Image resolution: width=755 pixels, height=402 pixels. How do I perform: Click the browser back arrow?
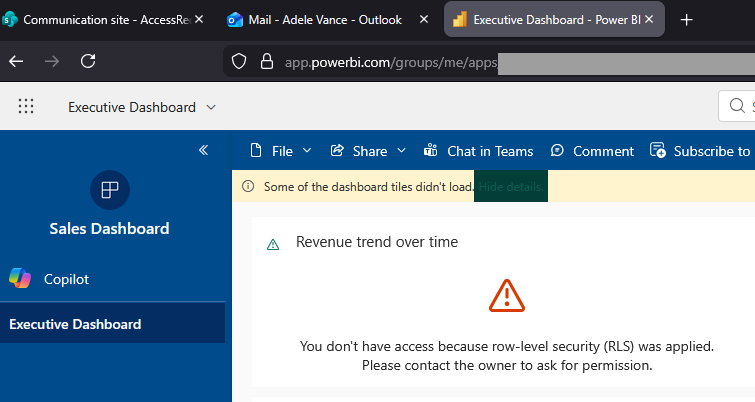[x=16, y=61]
